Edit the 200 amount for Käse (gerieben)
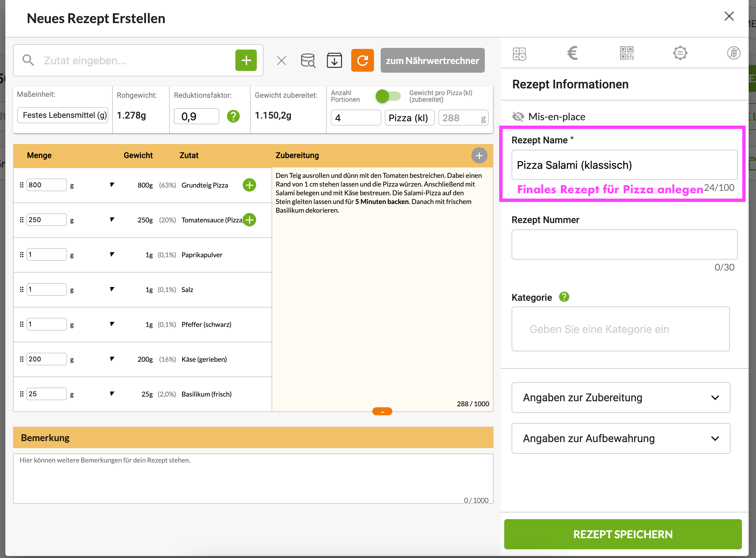The image size is (756, 558). tap(46, 359)
